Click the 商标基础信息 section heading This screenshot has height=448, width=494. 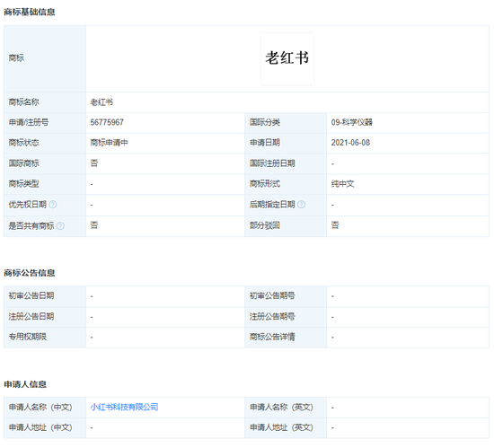coord(30,12)
